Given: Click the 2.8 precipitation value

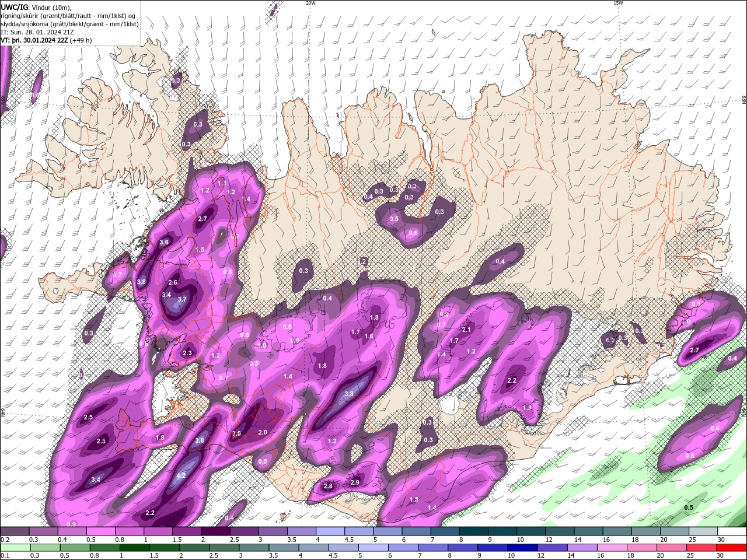Looking at the screenshot, I should (328, 487).
